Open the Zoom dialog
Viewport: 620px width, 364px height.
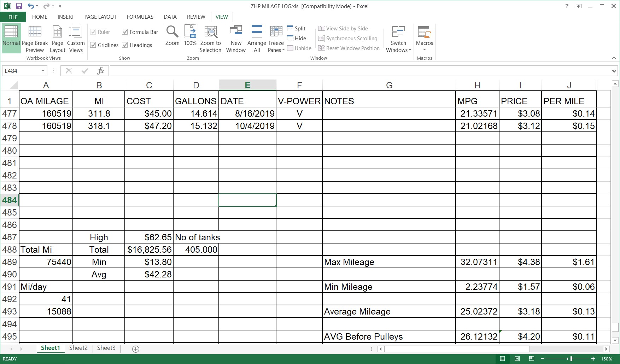tap(172, 36)
